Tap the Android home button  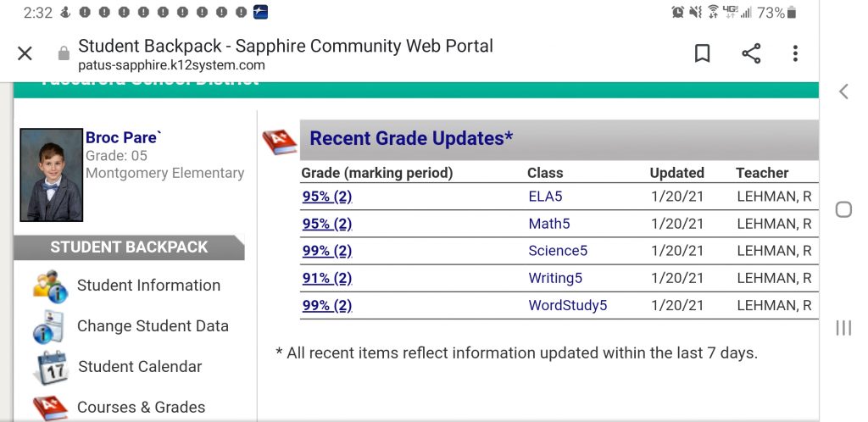tap(843, 209)
